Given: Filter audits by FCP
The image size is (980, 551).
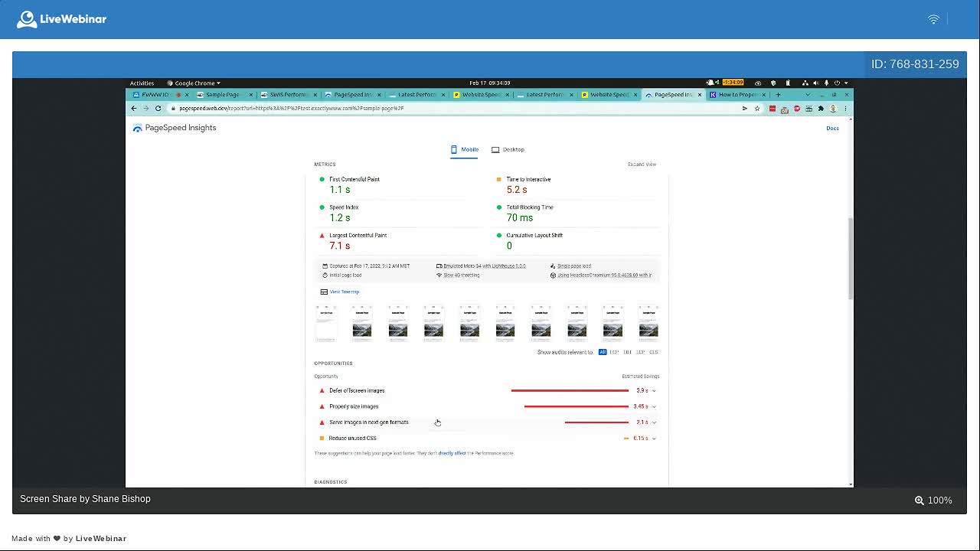Looking at the screenshot, I should 614,352.
